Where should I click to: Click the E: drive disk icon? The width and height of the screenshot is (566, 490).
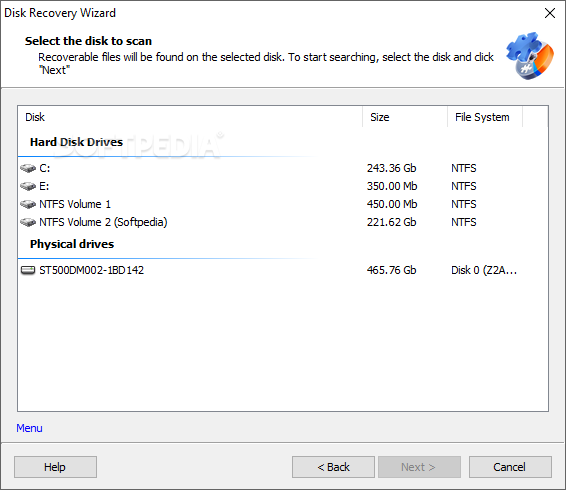point(28,186)
